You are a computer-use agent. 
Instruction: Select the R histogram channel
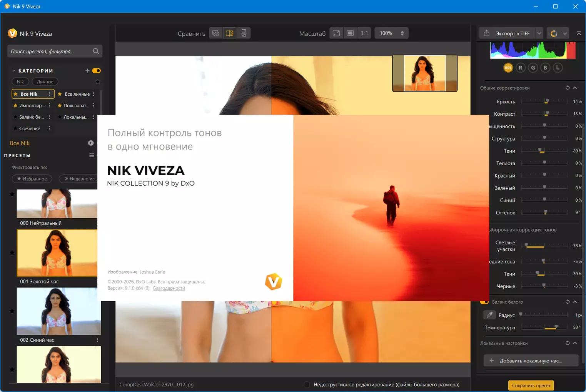point(521,68)
